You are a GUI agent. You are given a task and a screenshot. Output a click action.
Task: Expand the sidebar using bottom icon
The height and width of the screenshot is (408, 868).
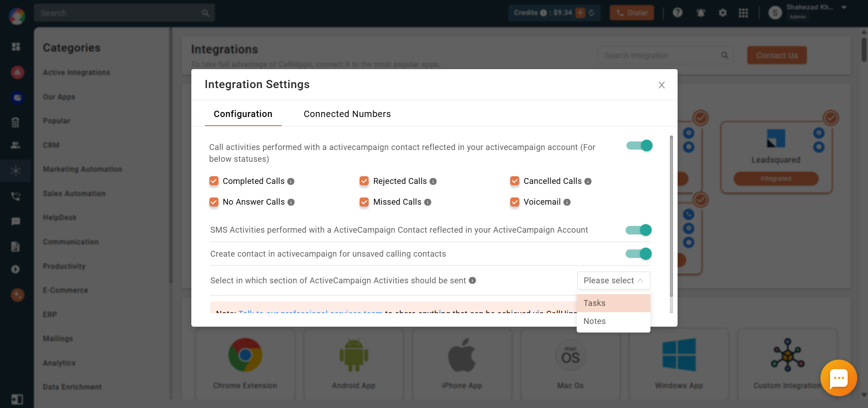(x=17, y=399)
